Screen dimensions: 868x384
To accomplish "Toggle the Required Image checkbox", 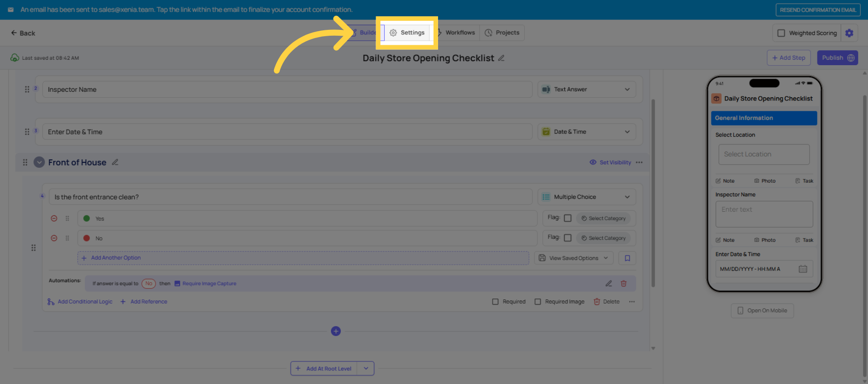I will tap(538, 302).
